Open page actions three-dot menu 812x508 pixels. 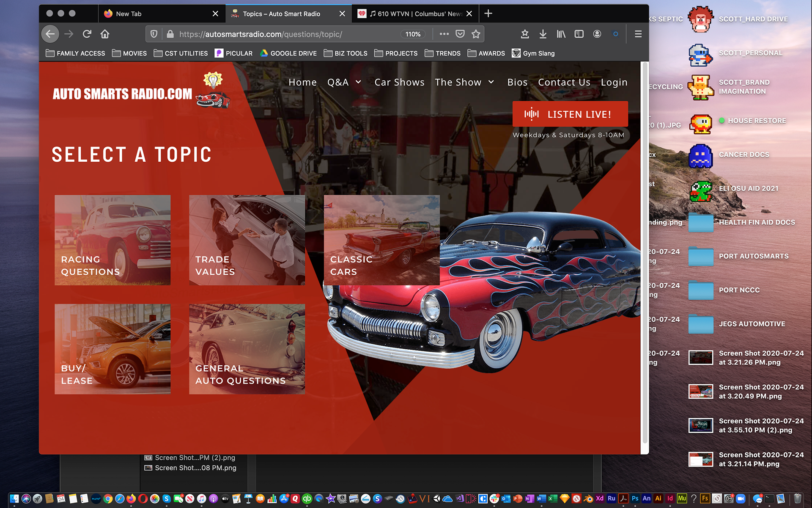(444, 34)
